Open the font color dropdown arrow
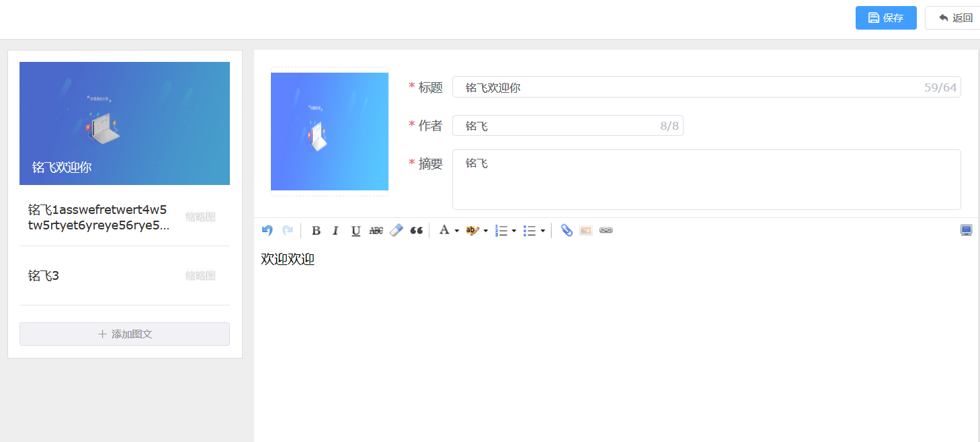The height and width of the screenshot is (442, 980). click(456, 231)
